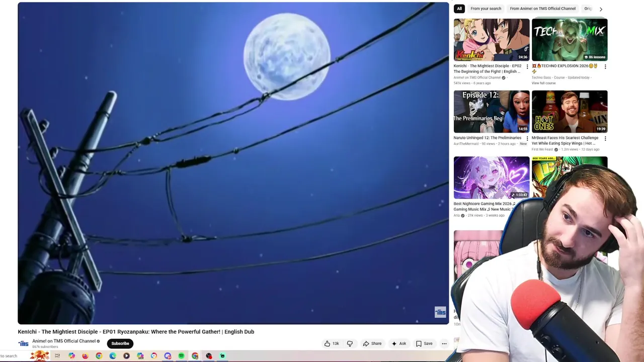
Task: Click title 'Best Nightcore Gaming Mix 2026'
Action: click(484, 207)
